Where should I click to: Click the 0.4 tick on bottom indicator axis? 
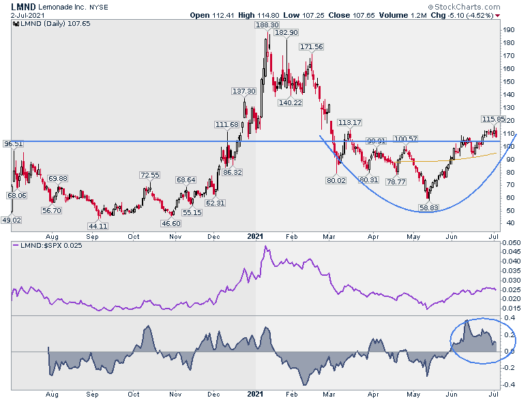pos(509,318)
